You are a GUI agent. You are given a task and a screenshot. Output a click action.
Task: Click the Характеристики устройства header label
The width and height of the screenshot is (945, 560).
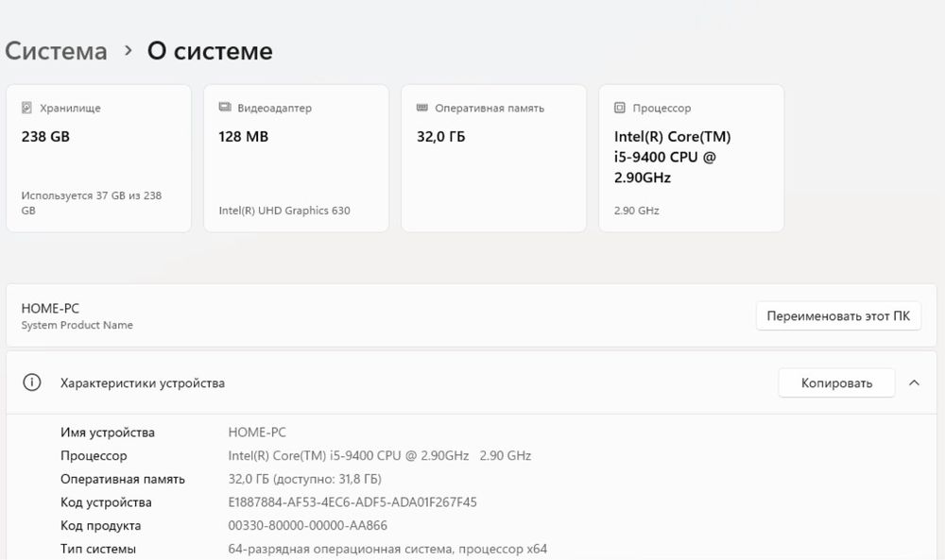coord(143,383)
